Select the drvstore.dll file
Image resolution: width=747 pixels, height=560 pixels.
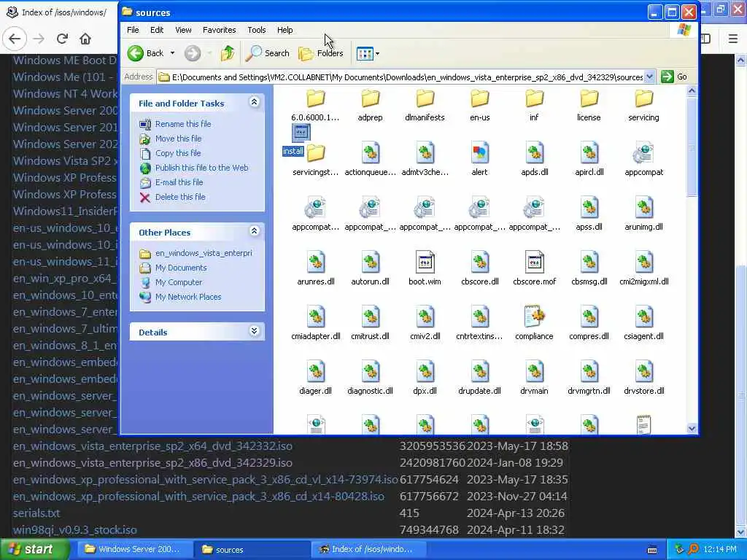click(643, 378)
